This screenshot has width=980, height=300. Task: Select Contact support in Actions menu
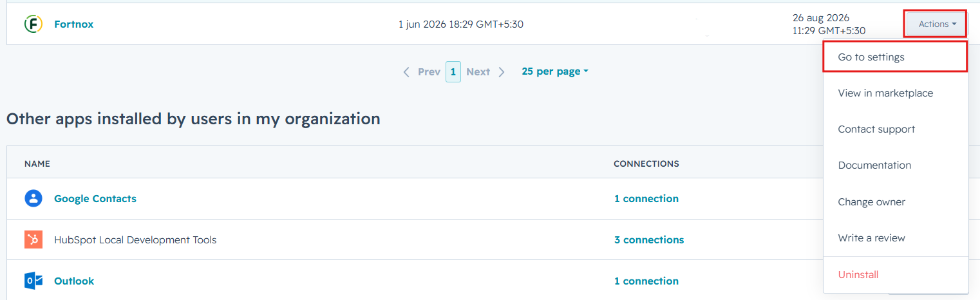click(x=896, y=129)
